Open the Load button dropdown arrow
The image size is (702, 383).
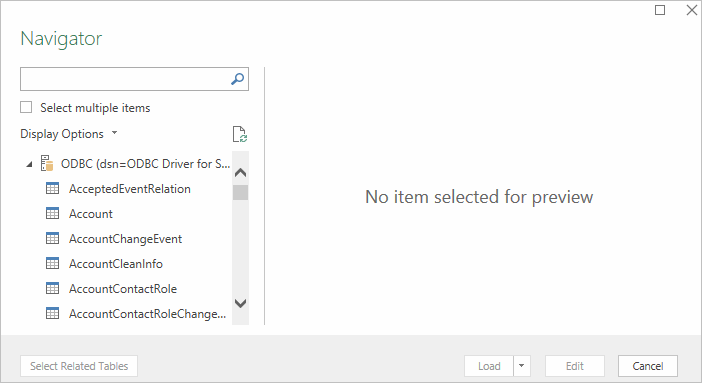[522, 366]
